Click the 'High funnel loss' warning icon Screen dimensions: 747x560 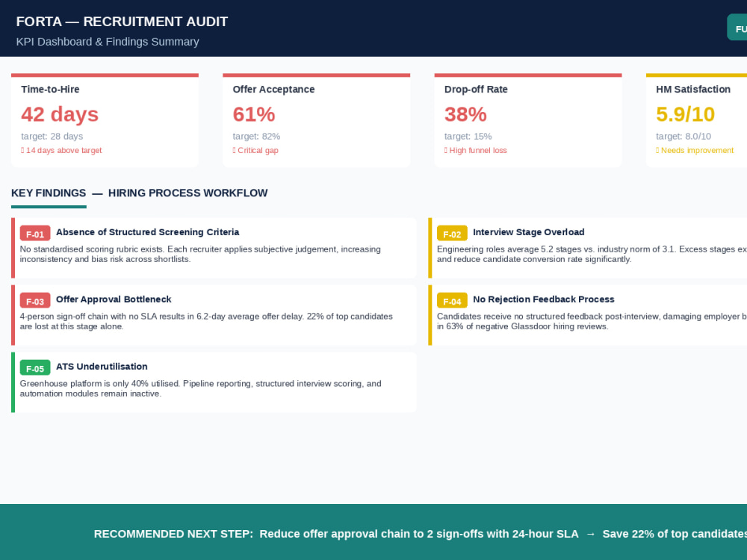[x=445, y=151]
